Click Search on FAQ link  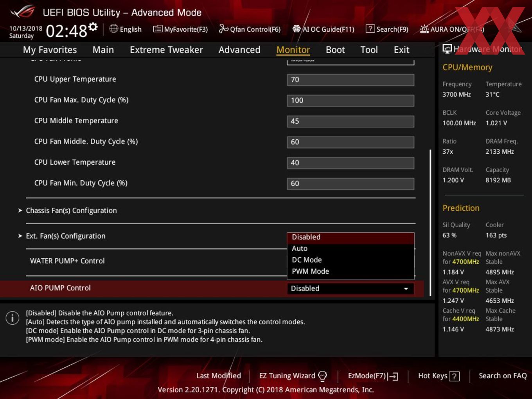point(503,376)
